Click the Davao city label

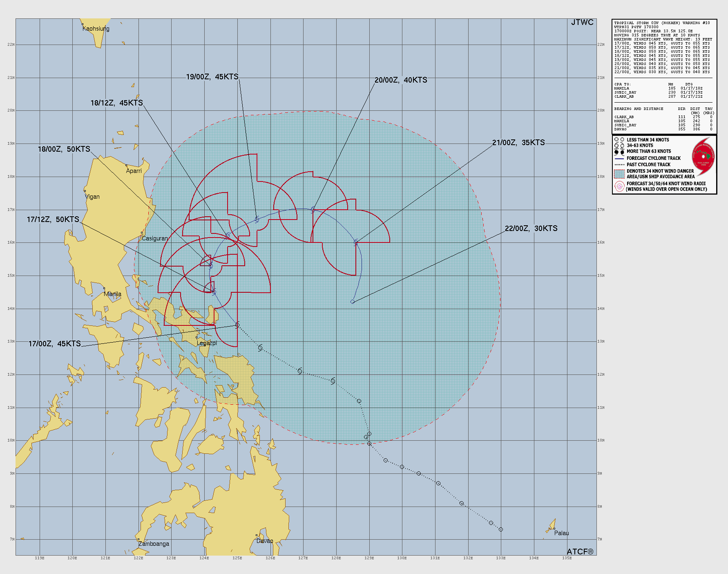(x=265, y=541)
